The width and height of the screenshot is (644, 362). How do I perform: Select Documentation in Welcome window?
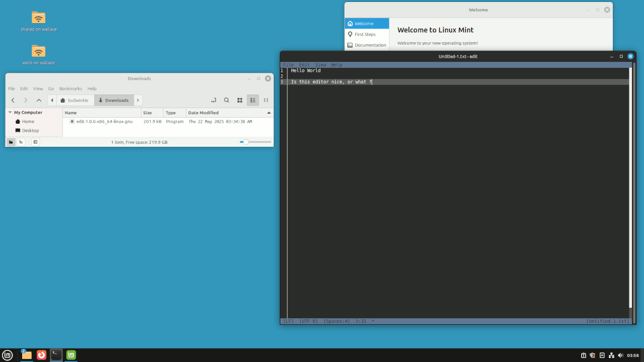[x=367, y=45]
